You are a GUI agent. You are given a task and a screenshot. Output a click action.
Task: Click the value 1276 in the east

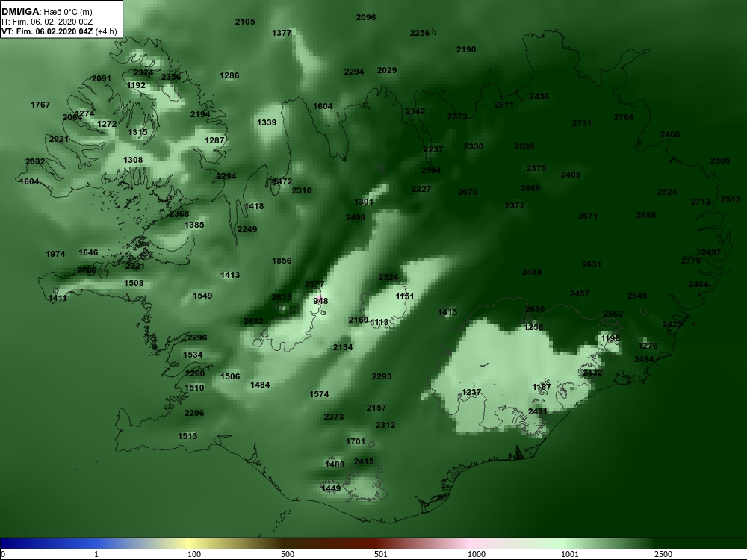coord(648,346)
